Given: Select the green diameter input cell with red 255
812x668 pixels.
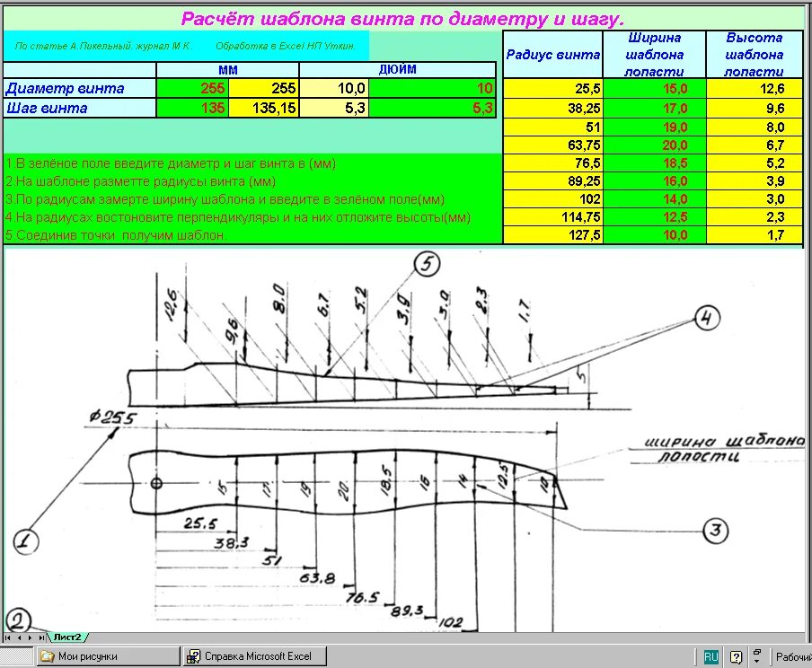Looking at the screenshot, I should (192, 88).
